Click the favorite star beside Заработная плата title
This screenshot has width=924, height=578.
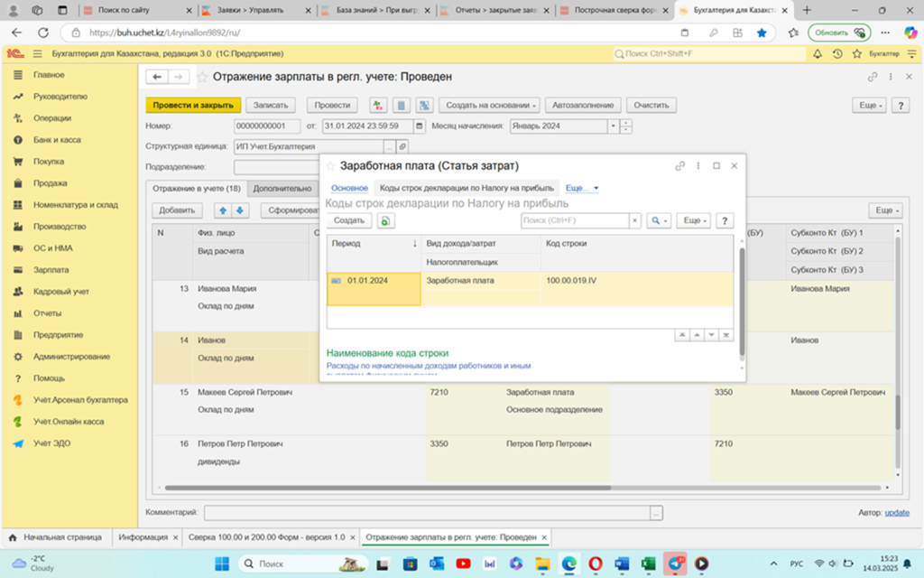tap(331, 166)
